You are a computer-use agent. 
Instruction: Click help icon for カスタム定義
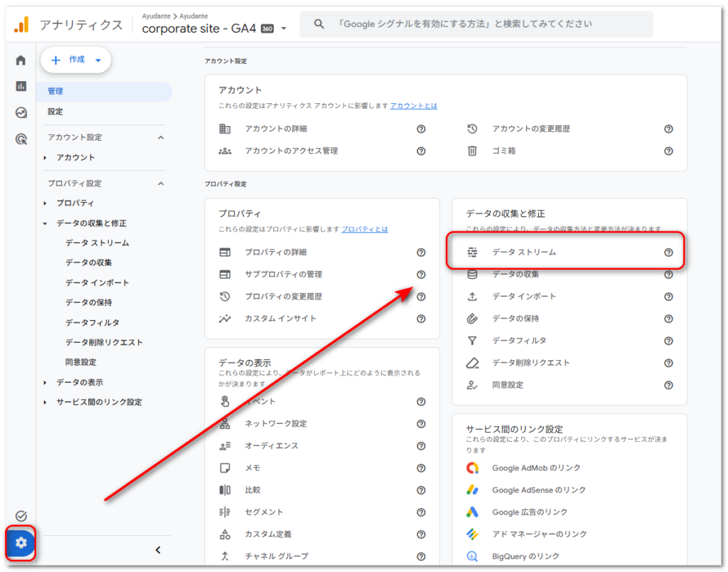point(421,534)
